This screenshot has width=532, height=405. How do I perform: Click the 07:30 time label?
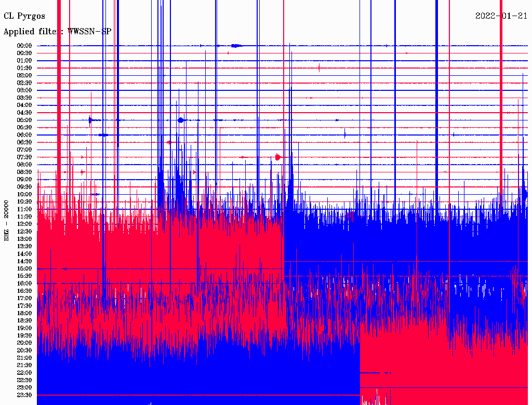[x=25, y=157]
